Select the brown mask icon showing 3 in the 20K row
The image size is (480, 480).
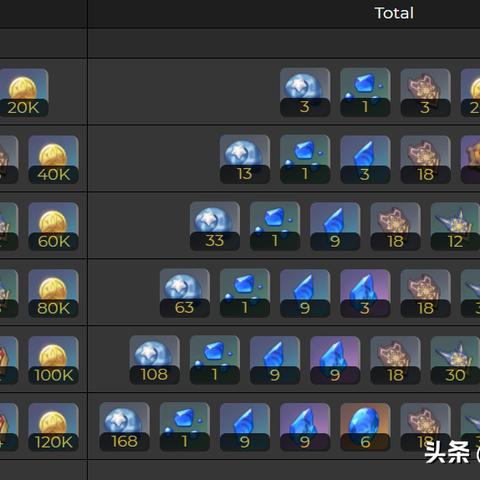[426, 93]
